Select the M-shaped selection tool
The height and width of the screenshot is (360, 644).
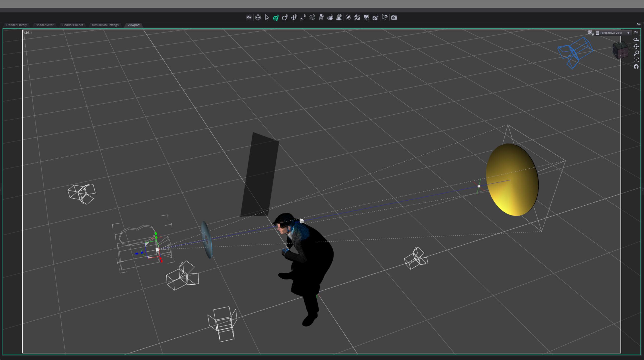[321, 18]
